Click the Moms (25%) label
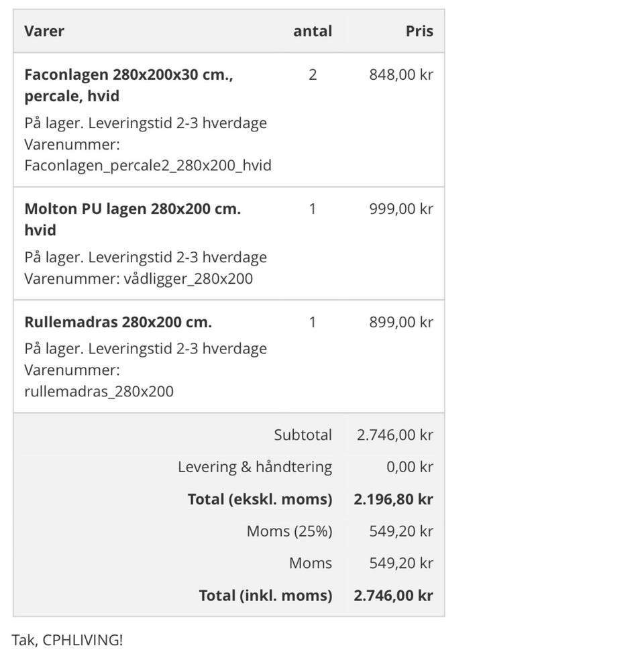 (289, 531)
